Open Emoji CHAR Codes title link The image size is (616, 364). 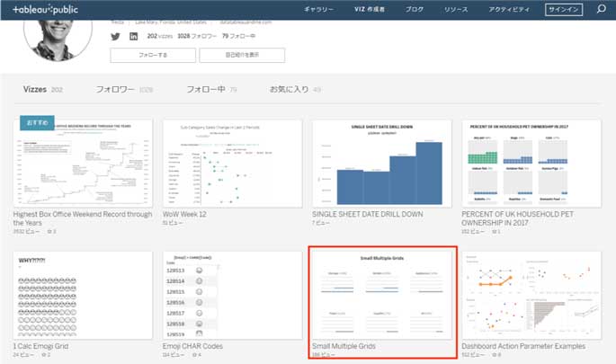pos(196,345)
